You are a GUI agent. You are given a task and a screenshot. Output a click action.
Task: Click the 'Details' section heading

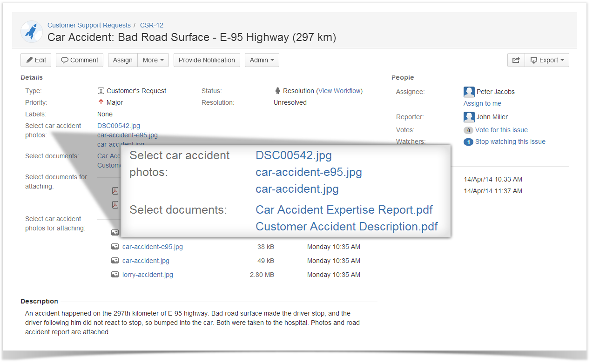tap(32, 77)
